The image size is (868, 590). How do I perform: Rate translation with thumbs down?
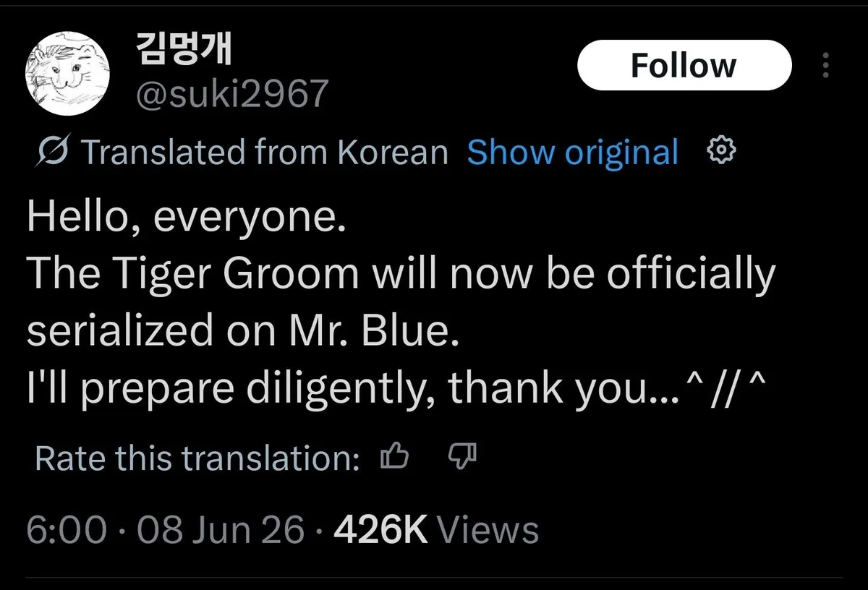point(462,456)
